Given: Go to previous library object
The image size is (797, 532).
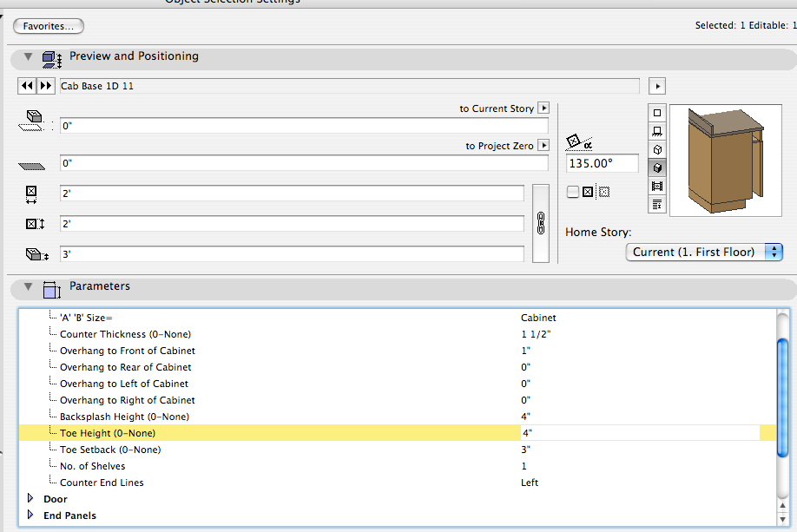Looking at the screenshot, I should point(27,86).
